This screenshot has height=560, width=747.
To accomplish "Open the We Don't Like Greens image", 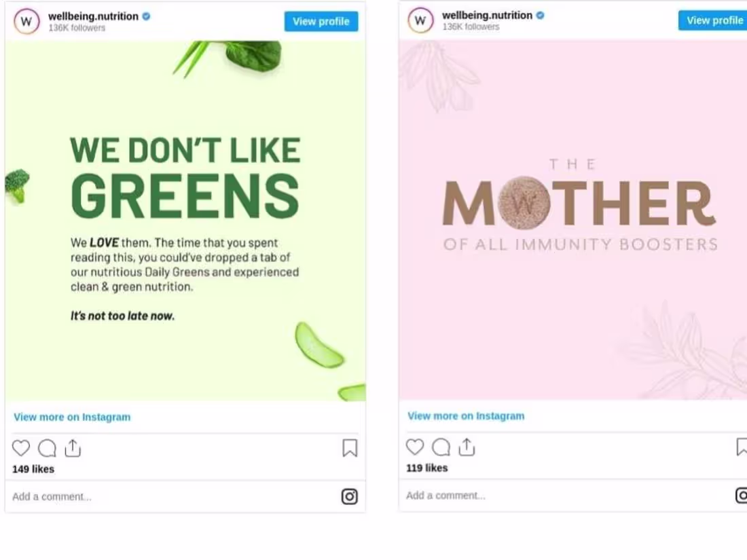I will (x=185, y=221).
